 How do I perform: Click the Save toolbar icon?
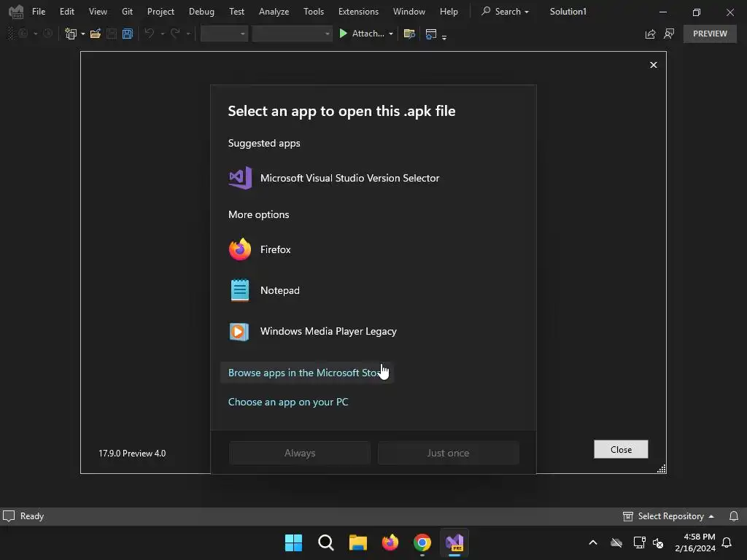pyautogui.click(x=112, y=34)
